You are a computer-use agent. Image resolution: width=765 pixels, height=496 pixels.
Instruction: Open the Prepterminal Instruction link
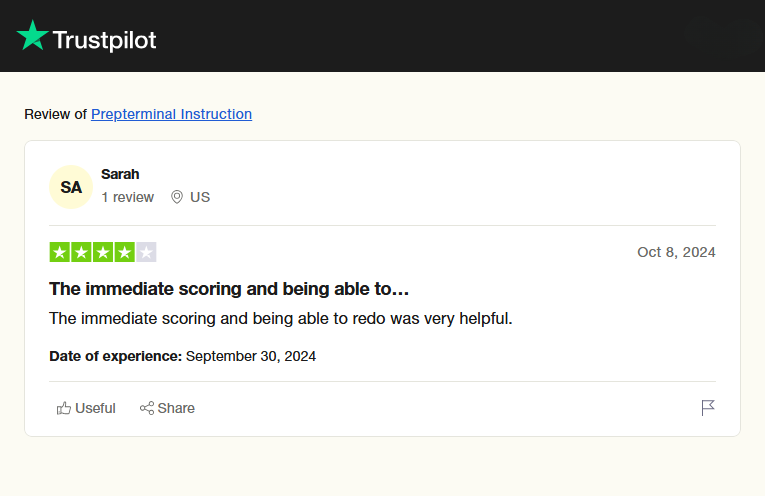point(171,114)
